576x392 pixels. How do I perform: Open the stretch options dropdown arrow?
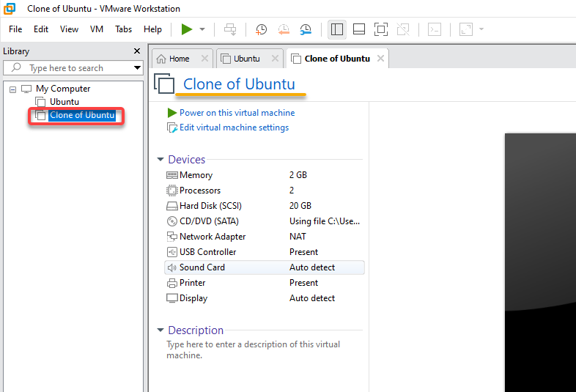pyautogui.click(x=481, y=29)
